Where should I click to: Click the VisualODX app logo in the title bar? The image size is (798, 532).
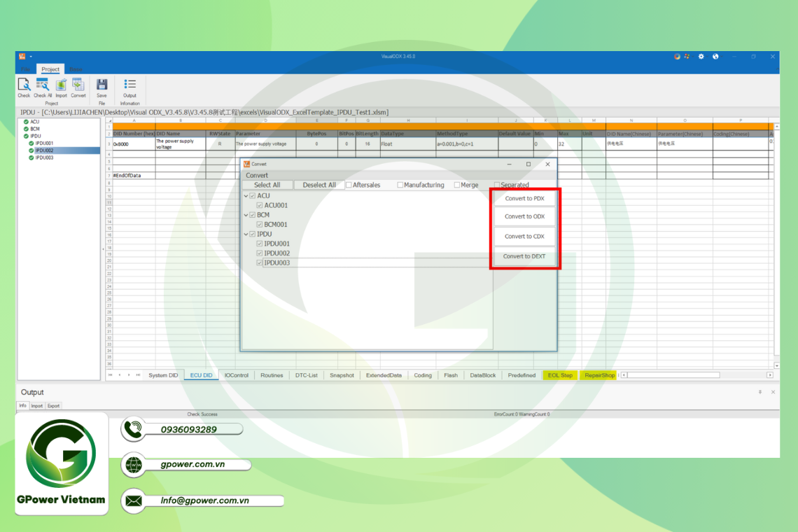[x=22, y=57]
